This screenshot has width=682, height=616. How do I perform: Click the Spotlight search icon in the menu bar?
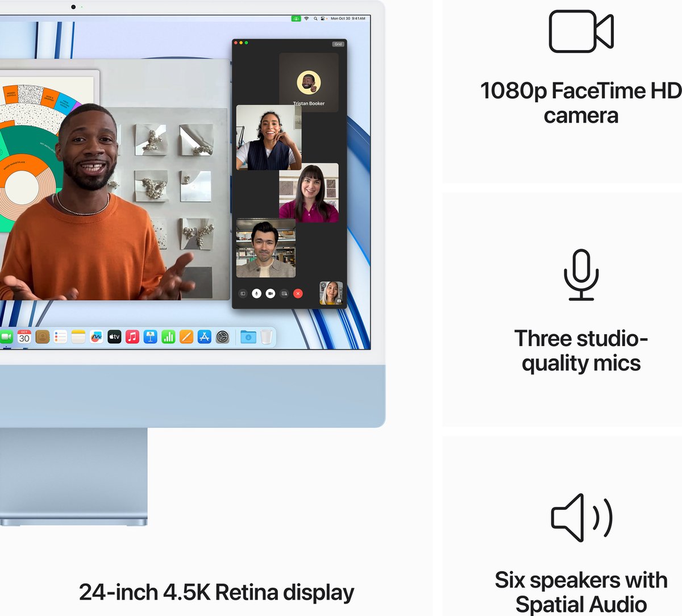click(316, 18)
